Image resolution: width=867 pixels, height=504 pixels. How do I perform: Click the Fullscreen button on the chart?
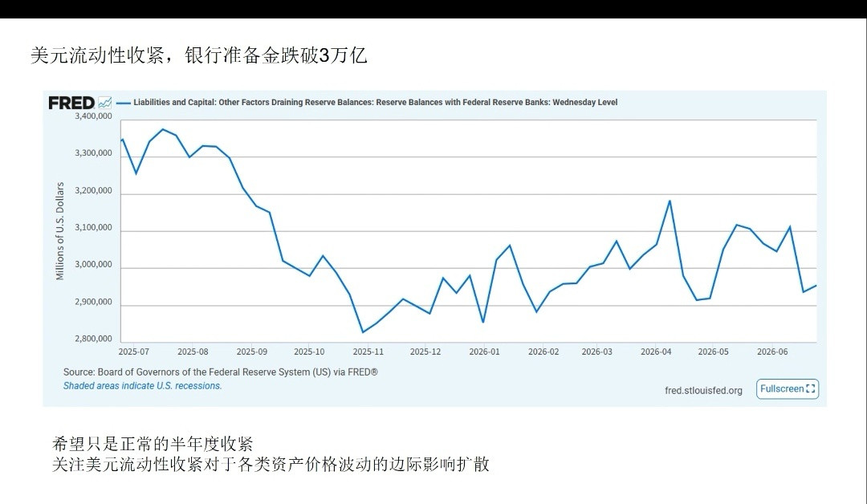788,389
